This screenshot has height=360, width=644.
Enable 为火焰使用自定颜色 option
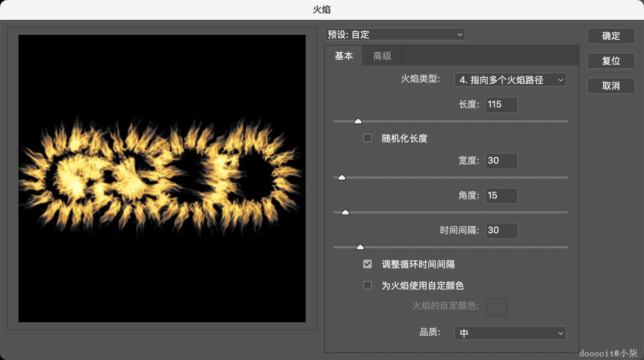pos(367,285)
